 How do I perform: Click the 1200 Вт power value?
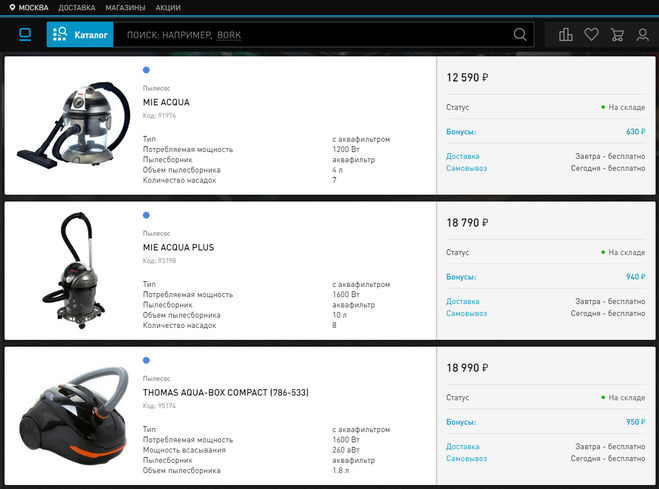click(x=346, y=150)
